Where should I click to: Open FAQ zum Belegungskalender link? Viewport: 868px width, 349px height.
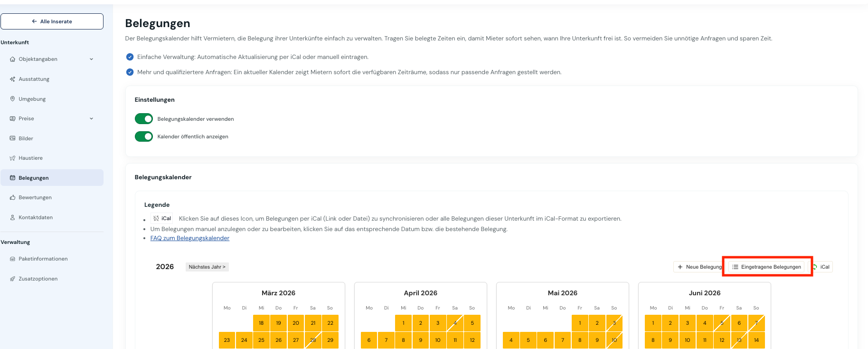189,238
